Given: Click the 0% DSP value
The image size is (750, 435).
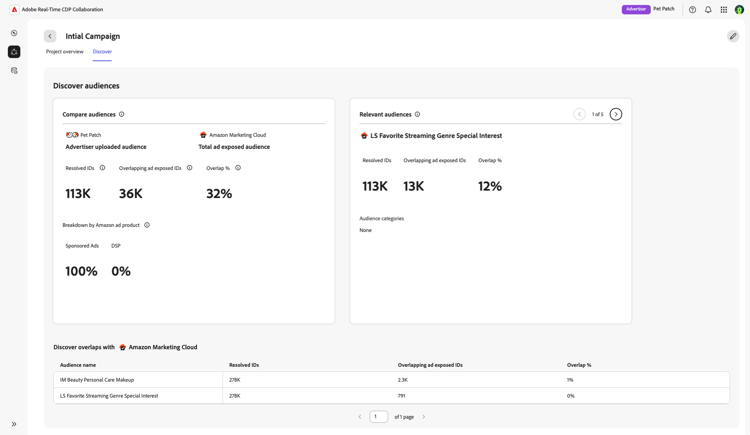Looking at the screenshot, I should click(x=121, y=271).
